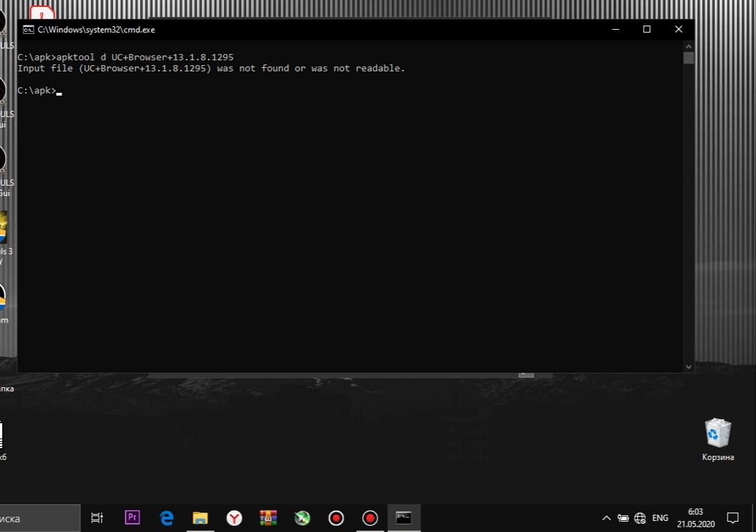Open File Explorer from the taskbar

tap(200, 518)
